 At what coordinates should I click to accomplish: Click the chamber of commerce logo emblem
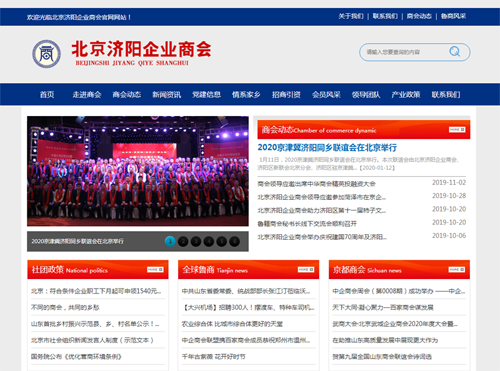46,54
